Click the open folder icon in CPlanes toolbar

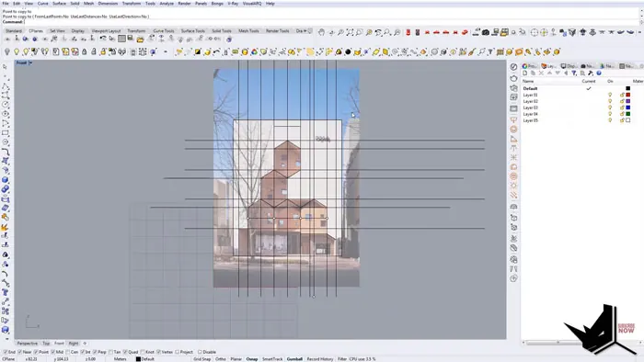coord(140,40)
